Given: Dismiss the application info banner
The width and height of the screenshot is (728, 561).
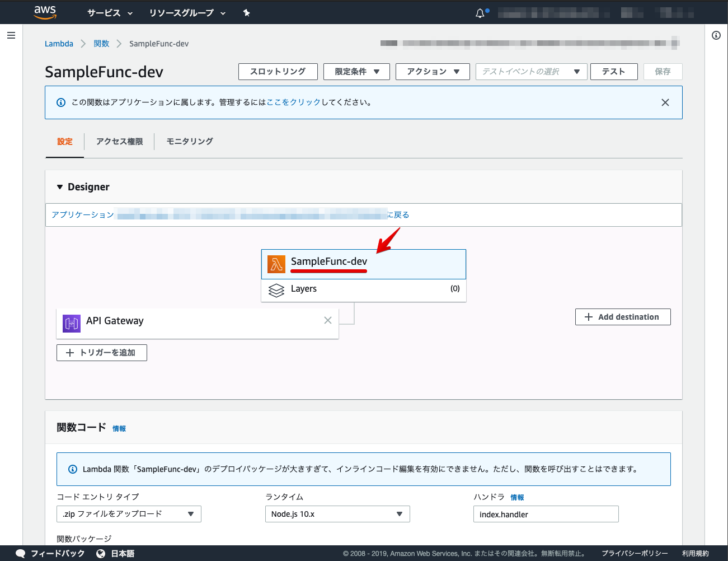Looking at the screenshot, I should (x=665, y=102).
